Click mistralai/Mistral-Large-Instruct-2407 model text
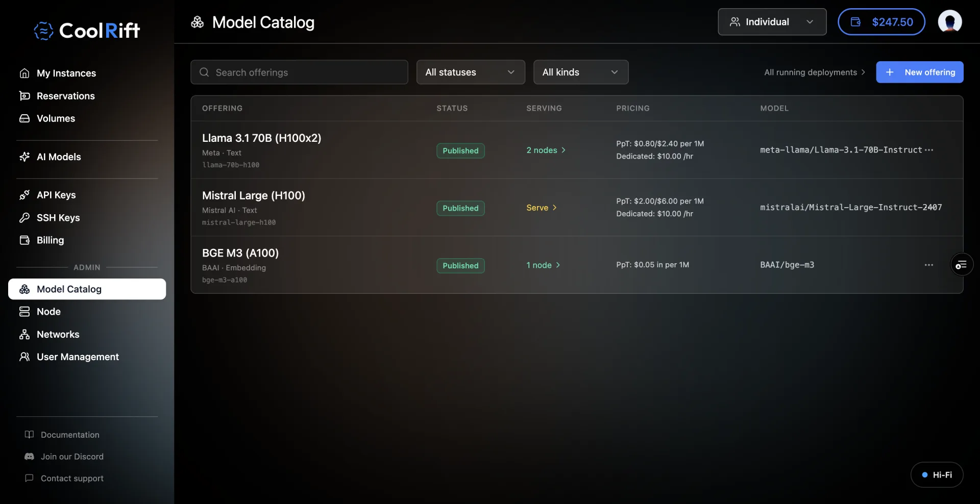 [851, 208]
